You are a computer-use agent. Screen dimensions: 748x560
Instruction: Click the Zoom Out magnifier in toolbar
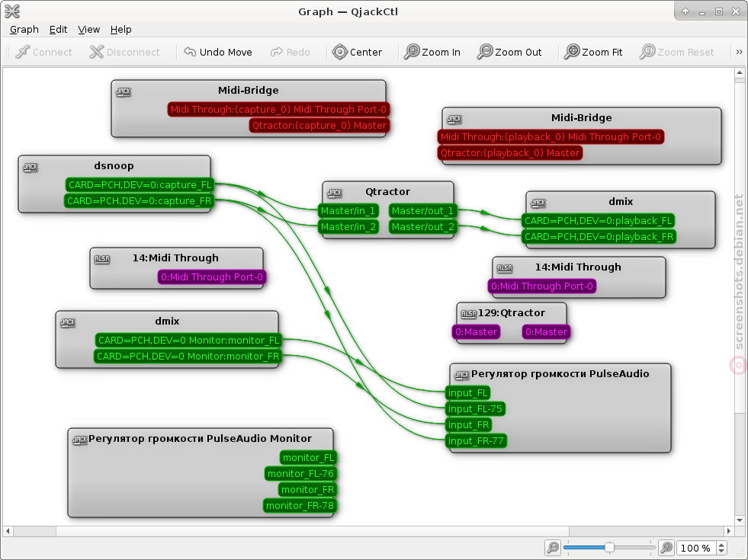coord(485,52)
